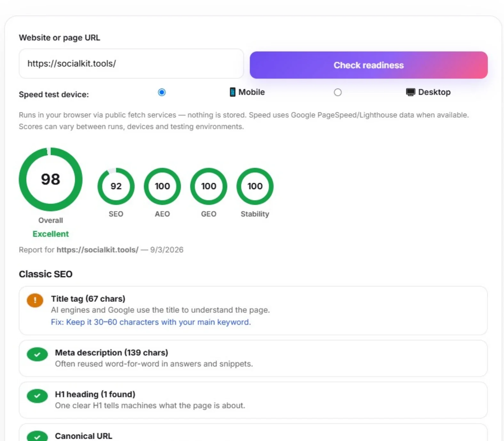
Task: Click the green check icon for H1 heading
Action: point(37,396)
